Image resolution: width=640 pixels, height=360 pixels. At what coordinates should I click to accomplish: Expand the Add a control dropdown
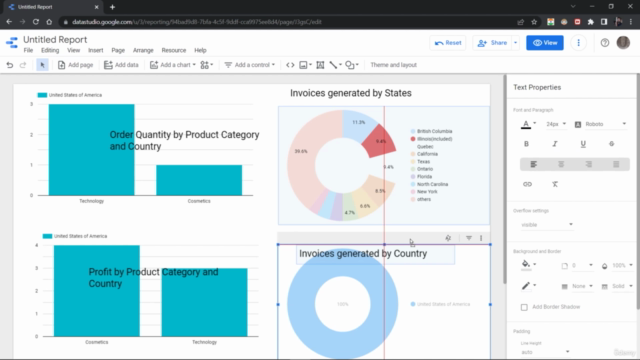[250, 65]
